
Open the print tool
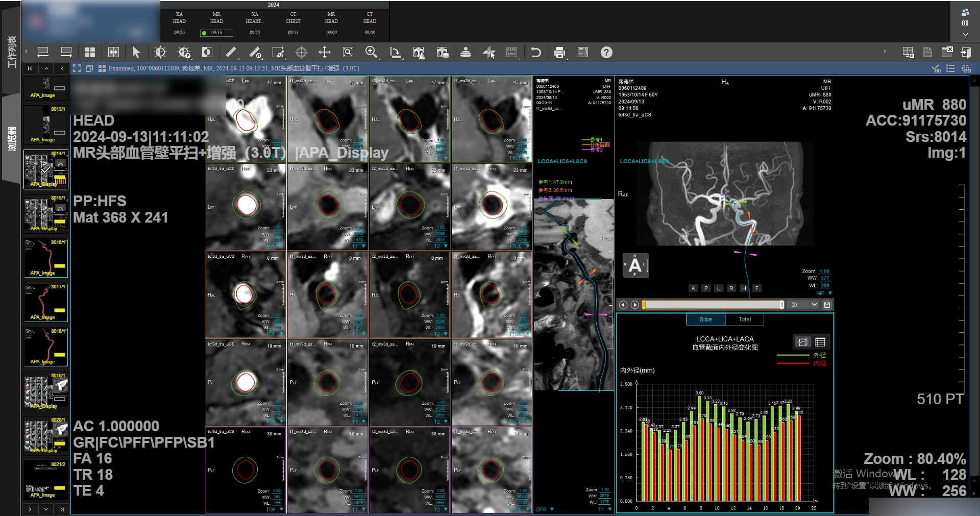[x=559, y=53]
